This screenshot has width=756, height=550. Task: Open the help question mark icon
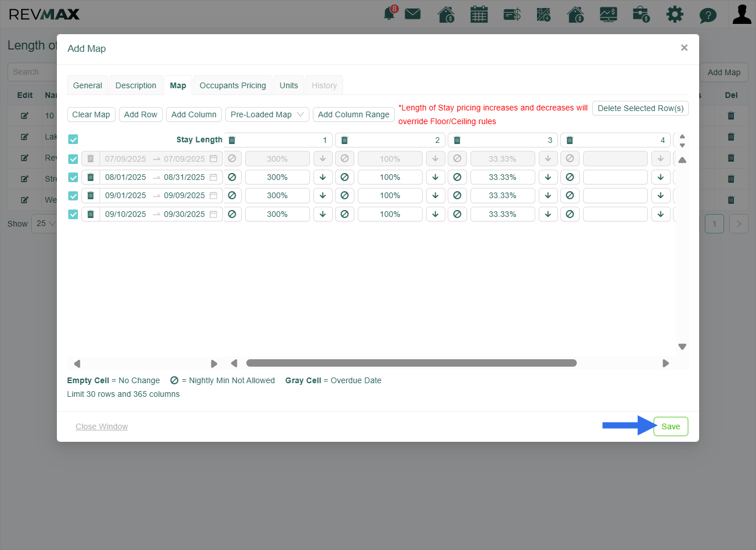point(708,15)
